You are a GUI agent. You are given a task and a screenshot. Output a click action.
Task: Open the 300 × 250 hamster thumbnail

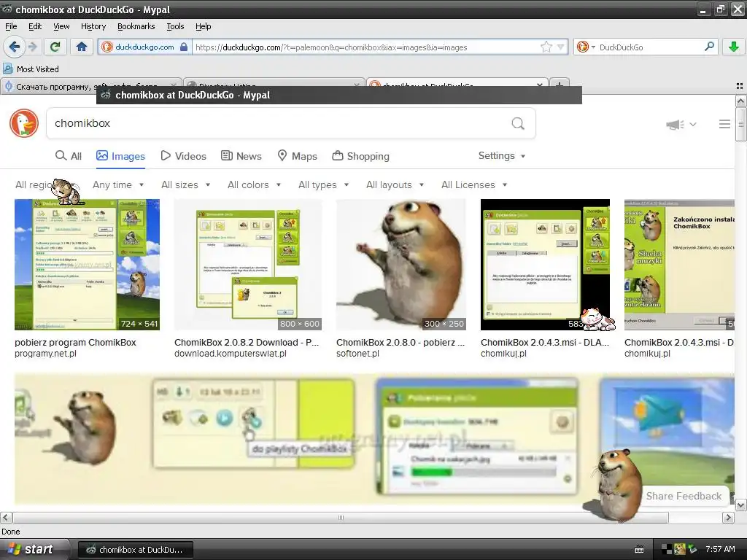tap(401, 265)
